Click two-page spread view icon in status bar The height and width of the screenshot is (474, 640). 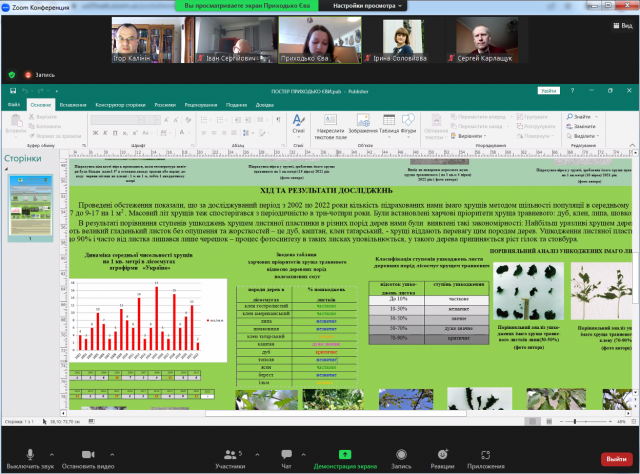pyautogui.click(x=549, y=421)
